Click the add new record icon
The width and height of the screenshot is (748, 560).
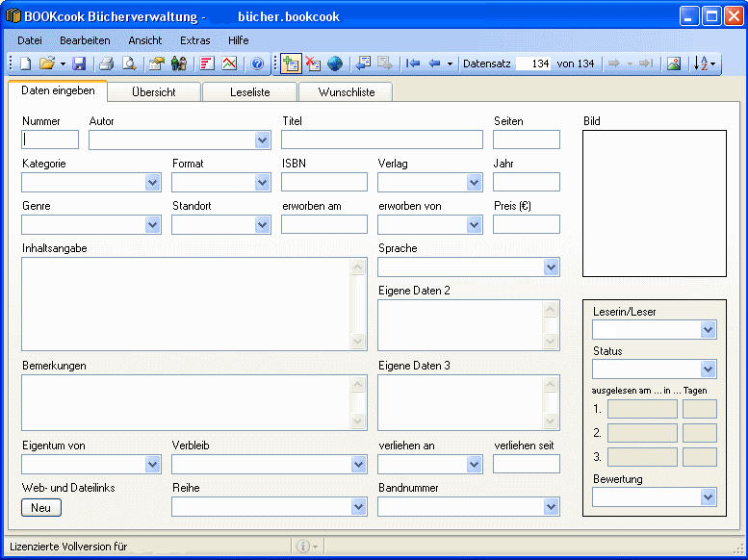point(290,64)
